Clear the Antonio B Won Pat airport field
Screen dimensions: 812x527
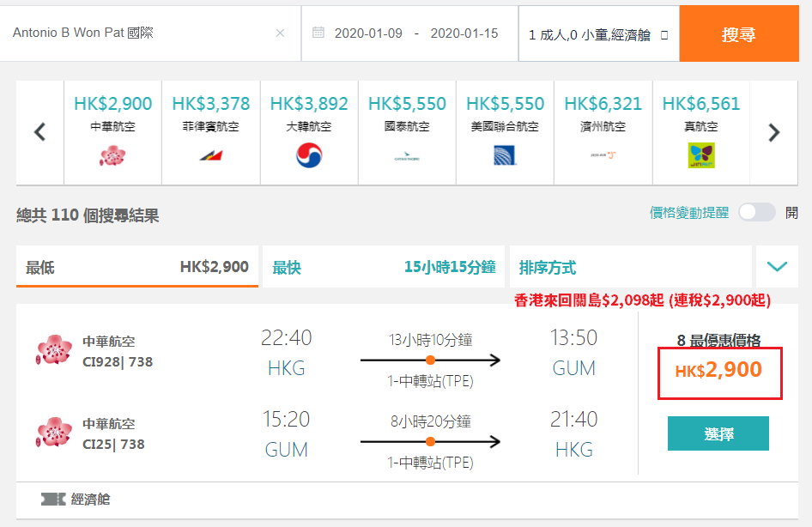pos(280,33)
